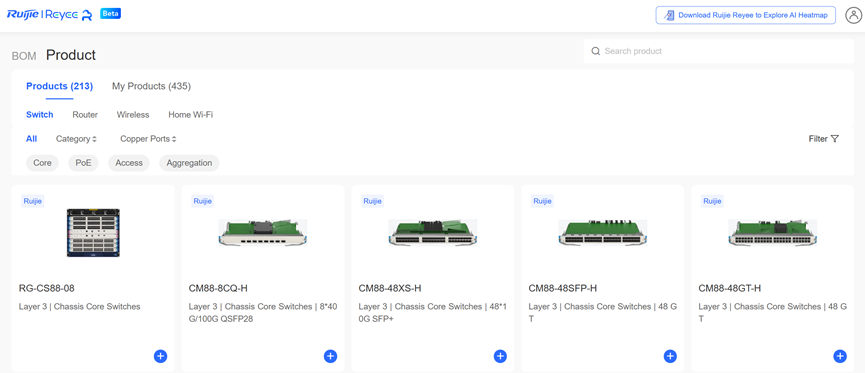Toggle the Access filter chip
Screen dimensions: 865x373
click(x=129, y=163)
